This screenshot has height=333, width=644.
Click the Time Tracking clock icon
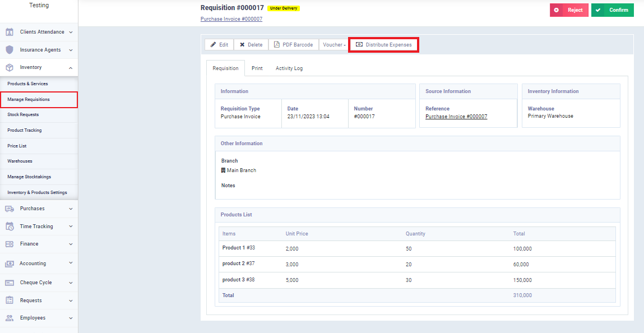tap(10, 226)
